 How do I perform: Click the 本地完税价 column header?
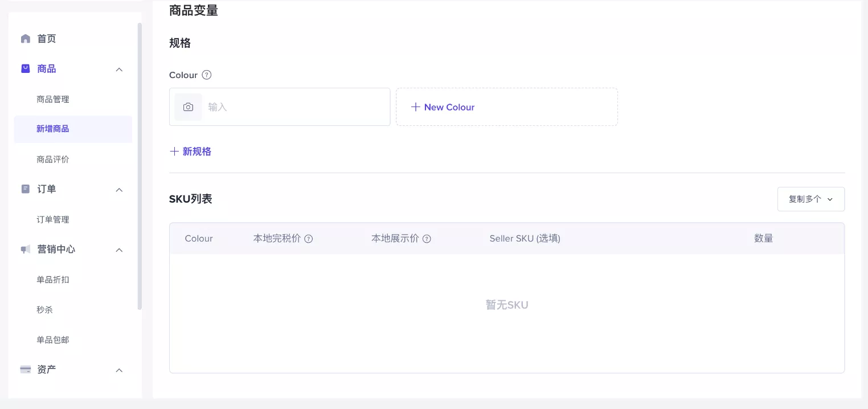[x=277, y=239]
